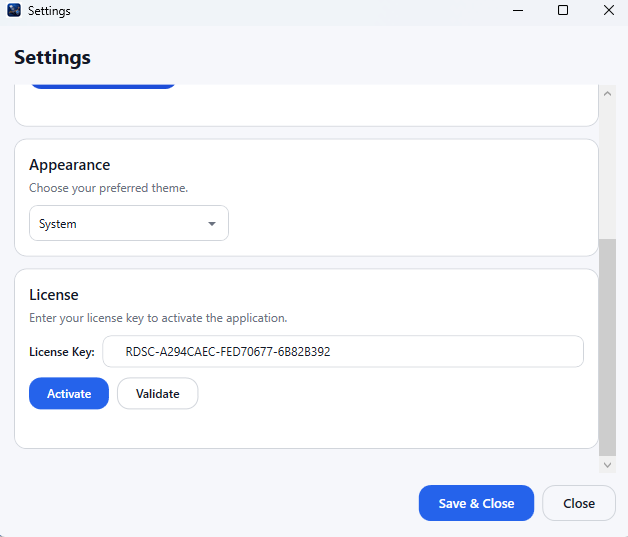The image size is (628, 537).
Task: Click the License Key input field
Action: [343, 351]
